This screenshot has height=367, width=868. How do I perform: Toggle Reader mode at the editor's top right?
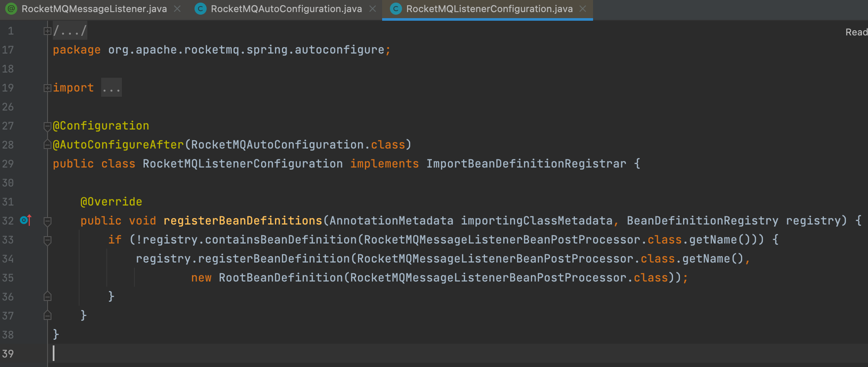pyautogui.click(x=856, y=32)
